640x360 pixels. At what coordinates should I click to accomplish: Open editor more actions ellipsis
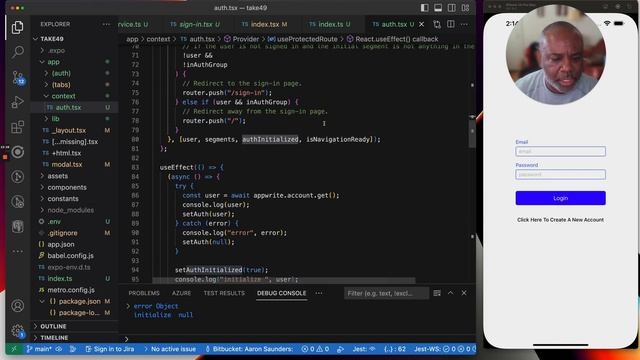pyautogui.click(x=464, y=24)
